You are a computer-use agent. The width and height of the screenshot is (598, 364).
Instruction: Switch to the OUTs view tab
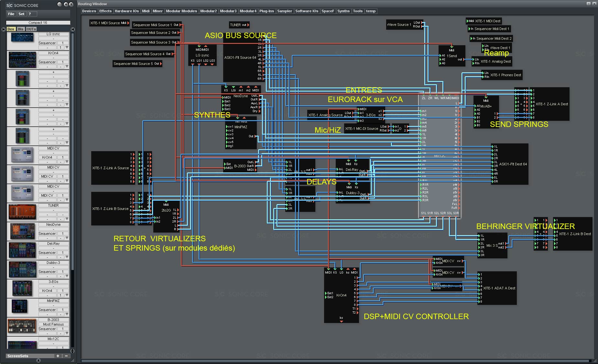(x=31, y=29)
